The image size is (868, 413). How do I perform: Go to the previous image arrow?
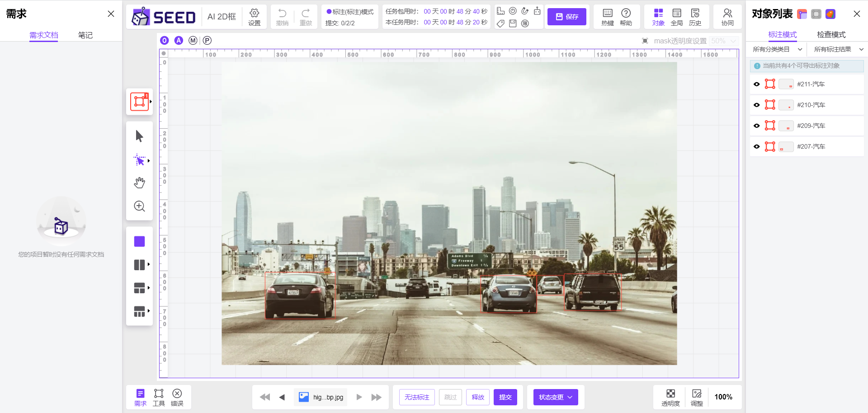point(282,397)
